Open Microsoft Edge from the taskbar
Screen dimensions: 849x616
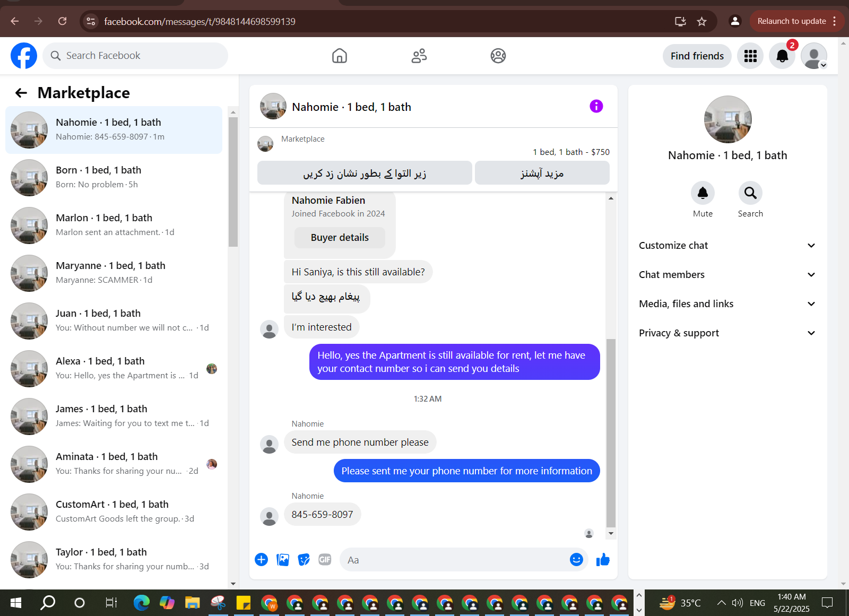141,603
